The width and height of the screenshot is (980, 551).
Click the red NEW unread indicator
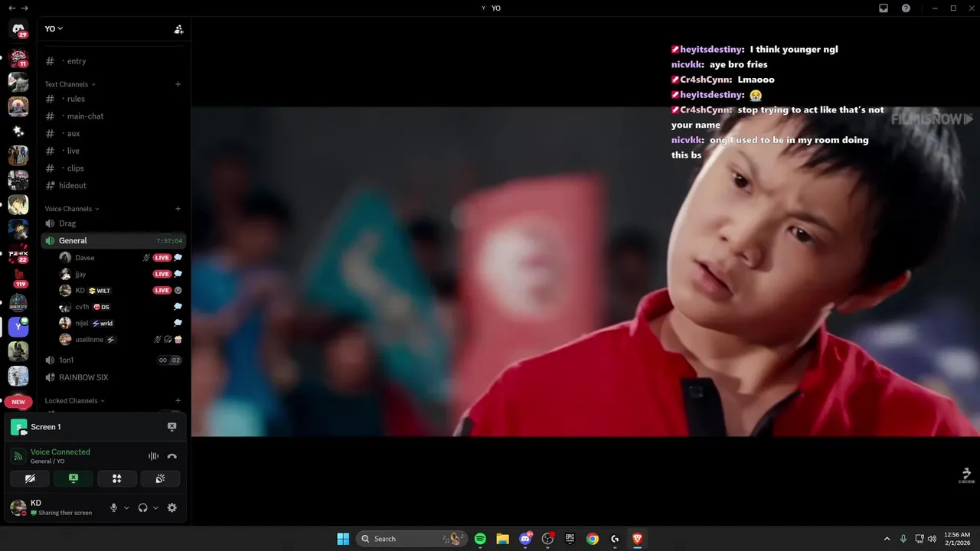18,402
